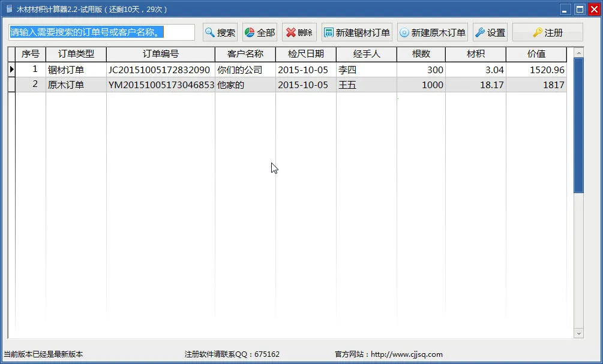Click the down arrow on the vertical scrollbar
The width and height of the screenshot is (603, 364).
pyautogui.click(x=580, y=333)
